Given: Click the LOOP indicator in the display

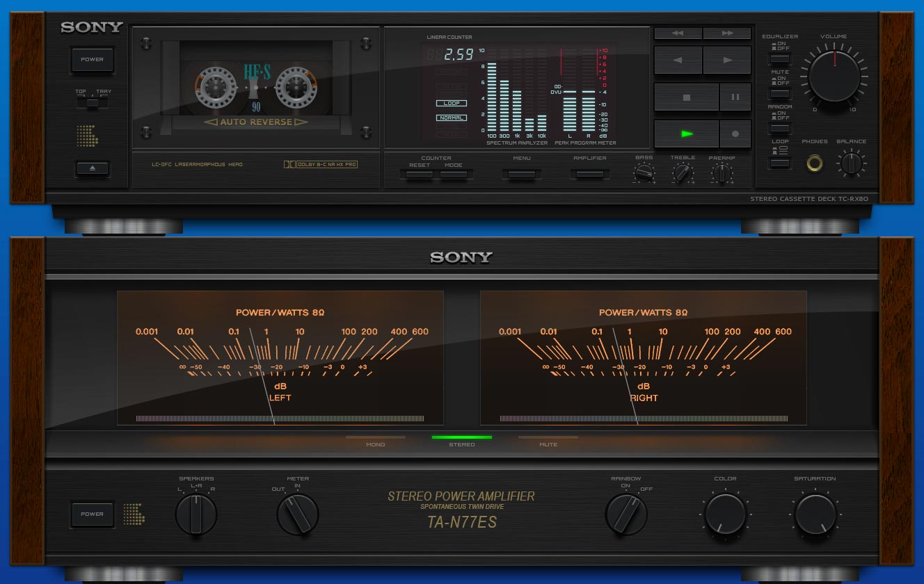Looking at the screenshot, I should coord(451,103).
